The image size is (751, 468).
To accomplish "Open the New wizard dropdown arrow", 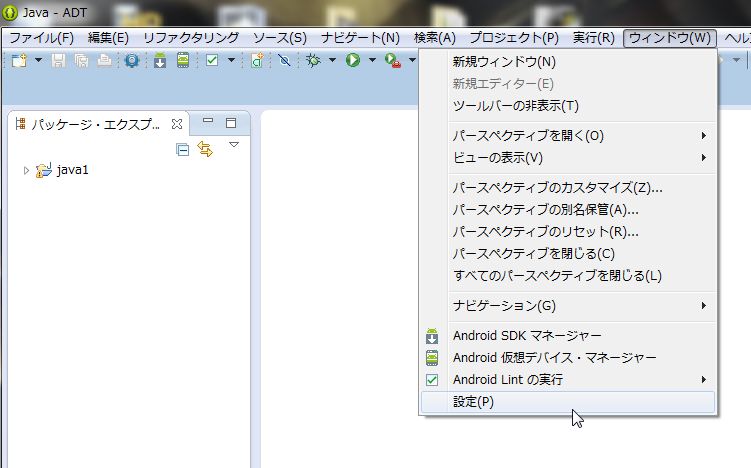I will [x=39, y=60].
